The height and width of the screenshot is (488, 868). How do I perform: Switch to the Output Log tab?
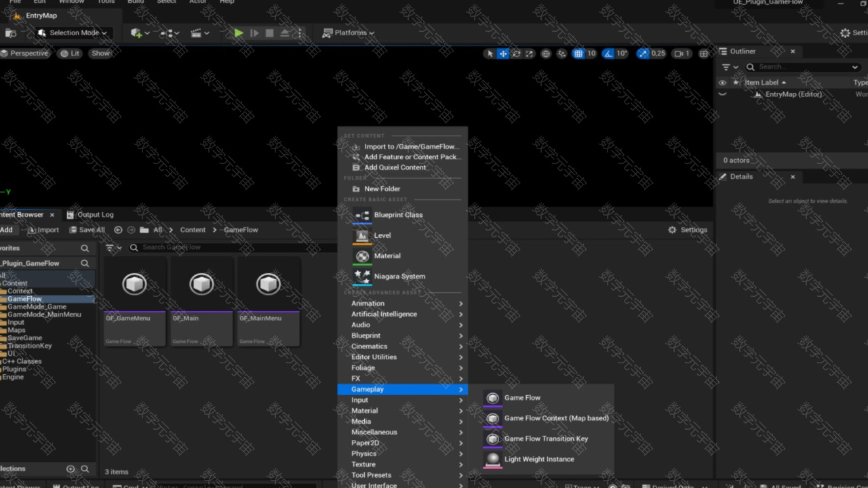(90, 215)
